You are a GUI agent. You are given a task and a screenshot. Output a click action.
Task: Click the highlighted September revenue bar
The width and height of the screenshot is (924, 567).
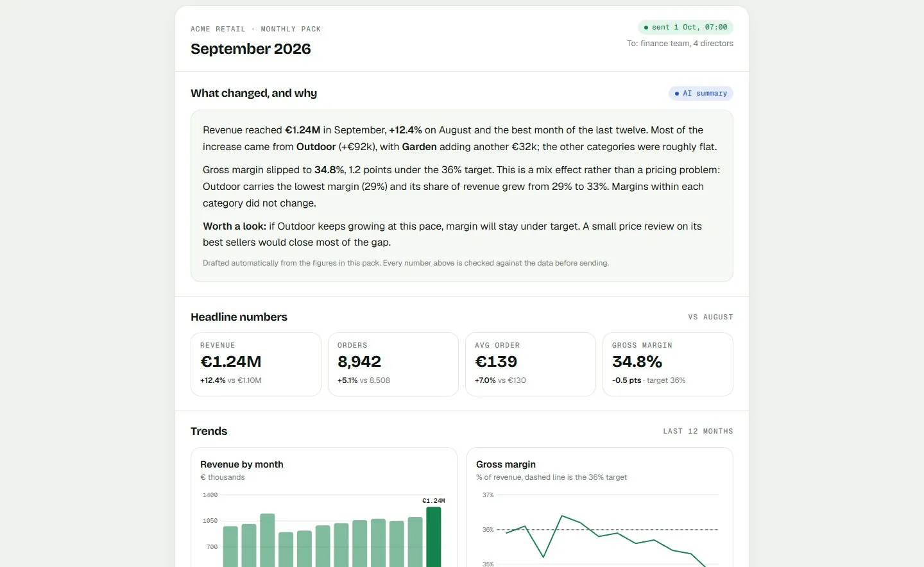click(x=434, y=537)
